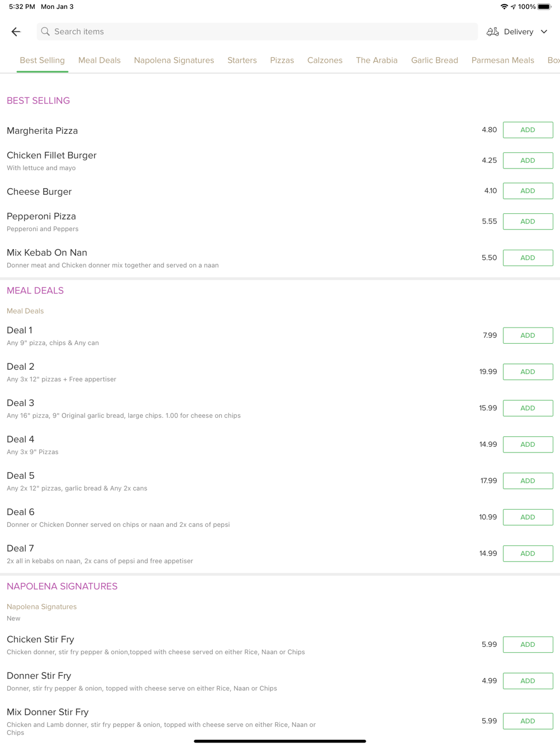Add Margherita Pizza to the order
The height and width of the screenshot is (747, 560).
(x=528, y=130)
